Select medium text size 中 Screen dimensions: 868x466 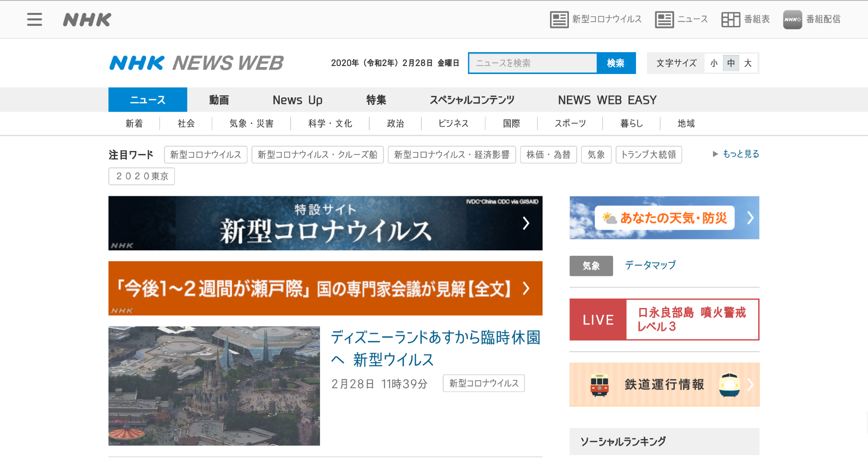tap(731, 63)
